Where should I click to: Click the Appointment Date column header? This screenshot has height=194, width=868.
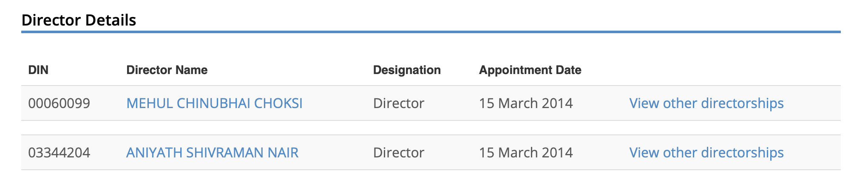click(x=530, y=70)
